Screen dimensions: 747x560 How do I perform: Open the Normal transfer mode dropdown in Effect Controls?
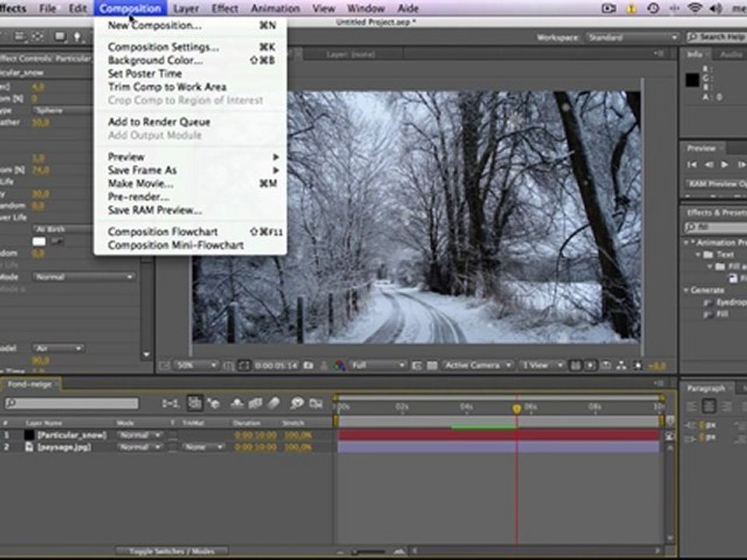(x=83, y=277)
